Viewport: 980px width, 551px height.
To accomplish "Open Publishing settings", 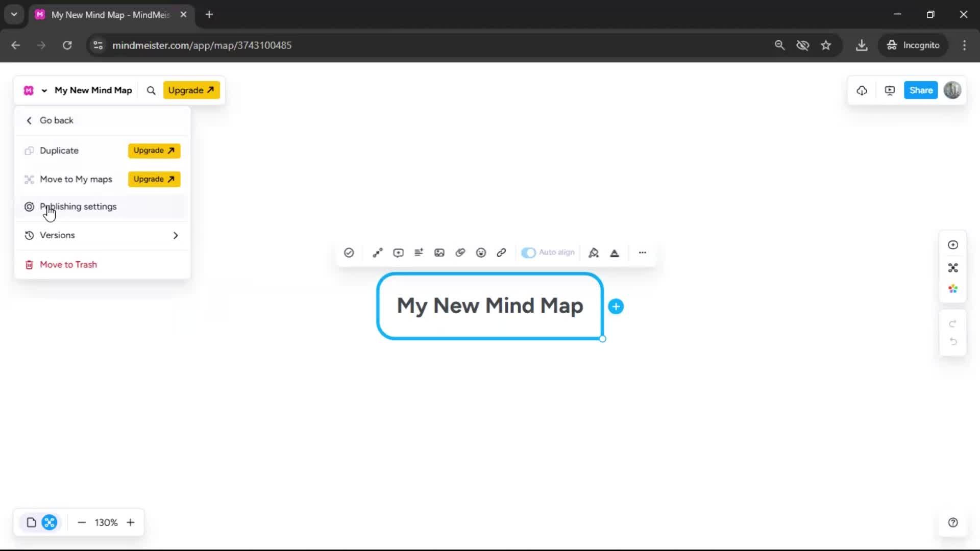I will tap(102, 207).
